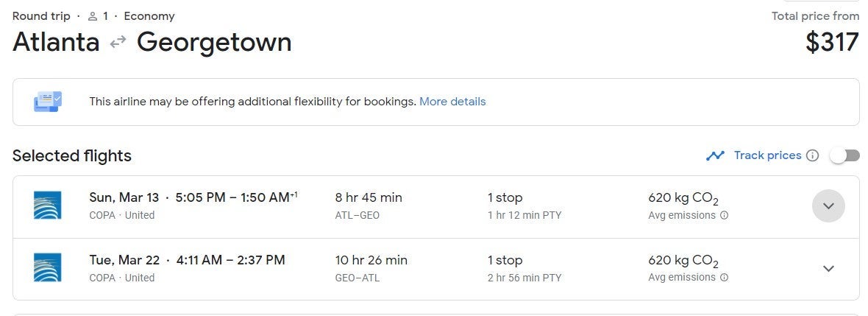Screen dimensions: 868x316
Task: Click emissions info icon on Mar 13 flight
Action: tap(724, 216)
